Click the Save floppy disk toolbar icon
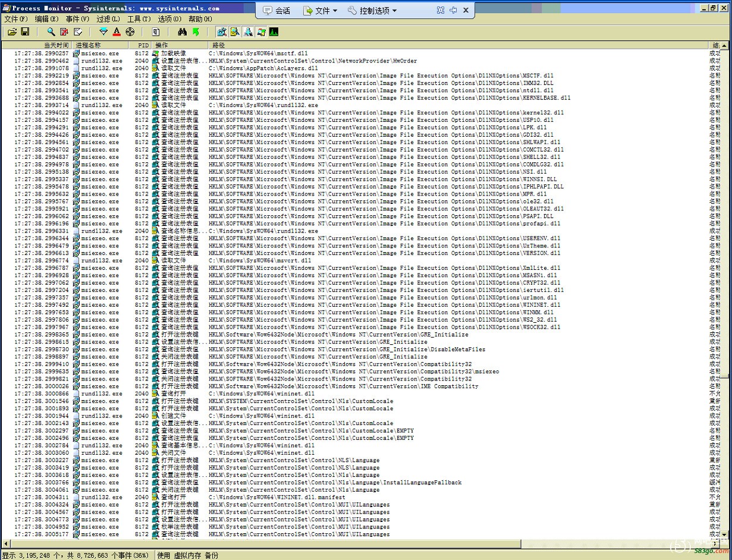 tap(25, 32)
